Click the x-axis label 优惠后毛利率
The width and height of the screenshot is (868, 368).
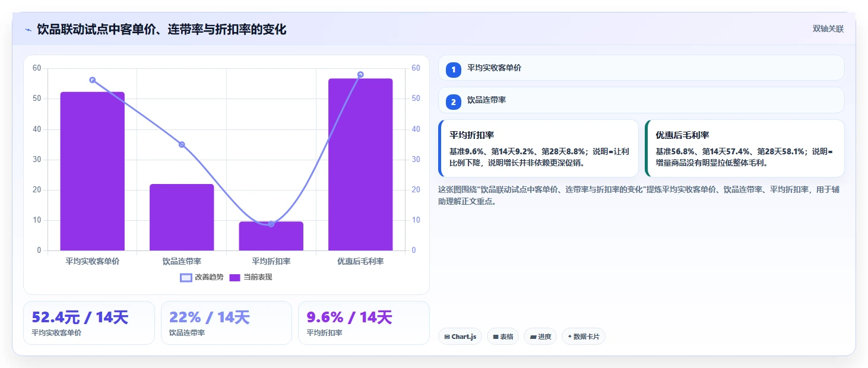360,261
